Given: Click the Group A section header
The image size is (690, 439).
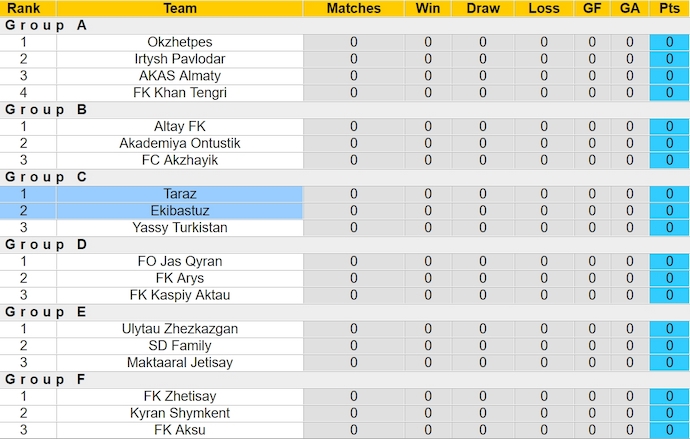Looking at the screenshot, I should [x=46, y=25].
